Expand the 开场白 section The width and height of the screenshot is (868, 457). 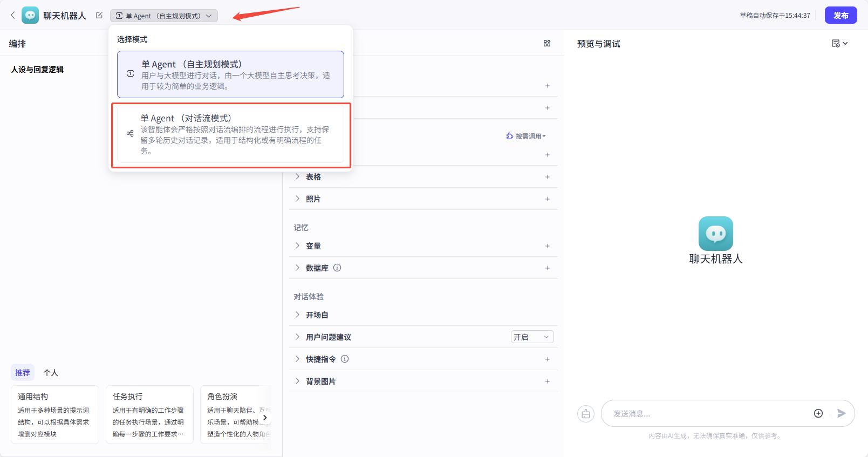pyautogui.click(x=317, y=315)
